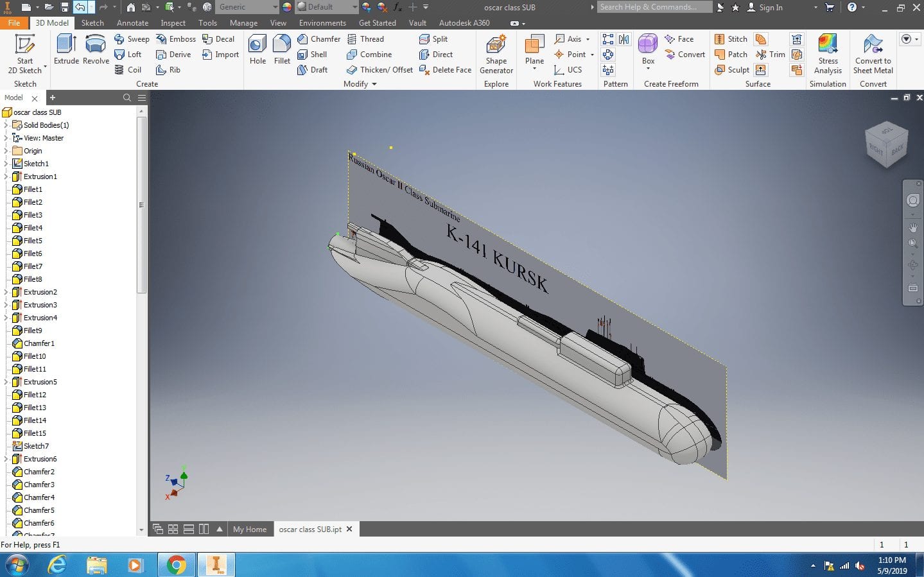Choose the Sweep tool
Image resolution: width=924 pixels, height=577 pixels.
(x=132, y=39)
